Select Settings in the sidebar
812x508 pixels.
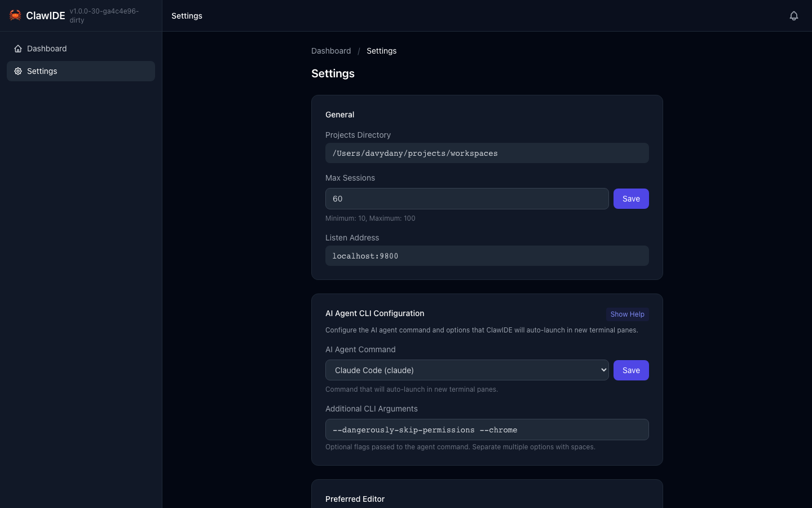tap(42, 71)
